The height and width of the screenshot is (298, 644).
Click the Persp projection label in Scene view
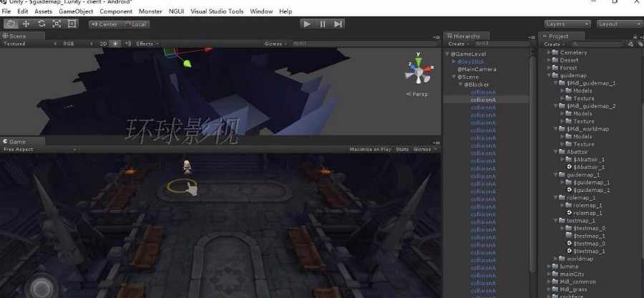pyautogui.click(x=417, y=94)
